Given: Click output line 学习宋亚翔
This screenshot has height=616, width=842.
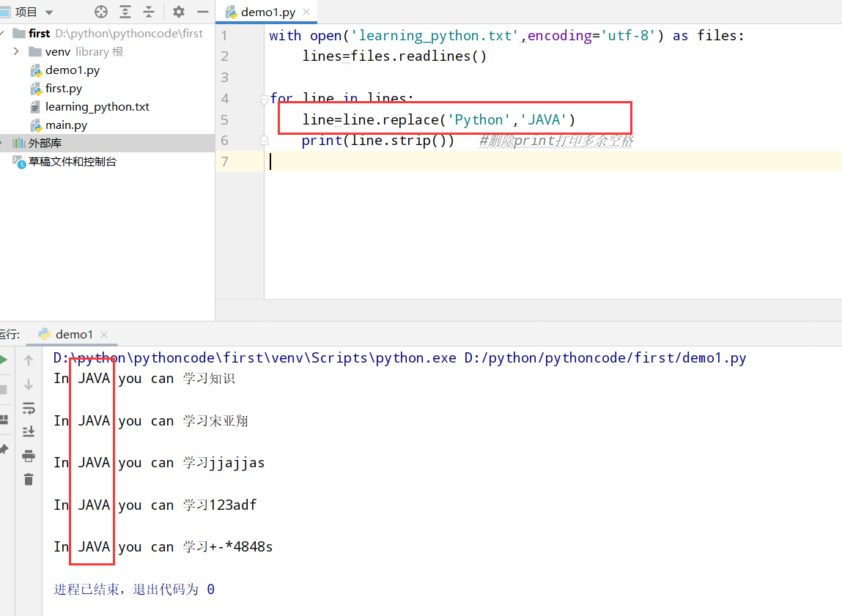Looking at the screenshot, I should tap(151, 420).
